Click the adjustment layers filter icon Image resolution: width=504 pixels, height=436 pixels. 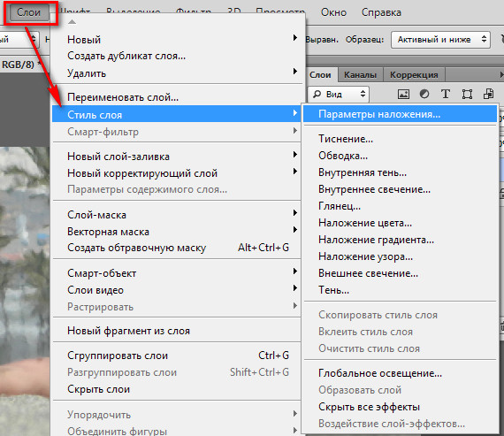424,95
